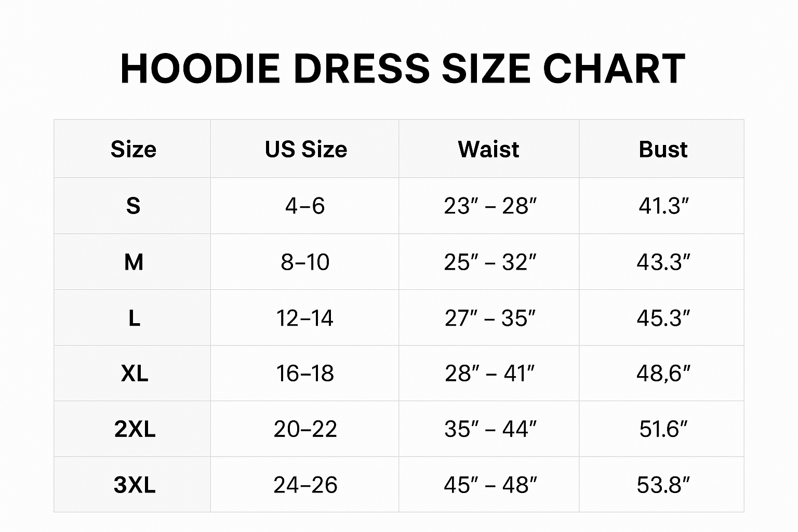Select the L size row label
798x532 pixels.
(x=134, y=318)
